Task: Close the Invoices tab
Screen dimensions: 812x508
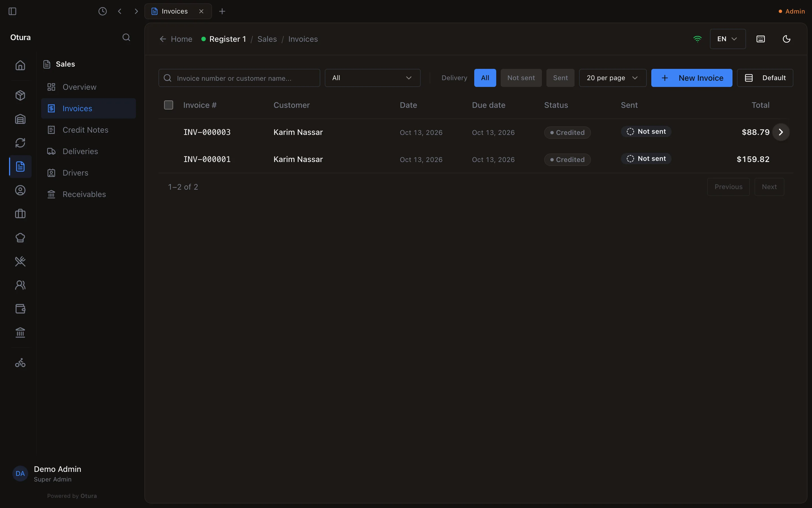Action: (201, 11)
